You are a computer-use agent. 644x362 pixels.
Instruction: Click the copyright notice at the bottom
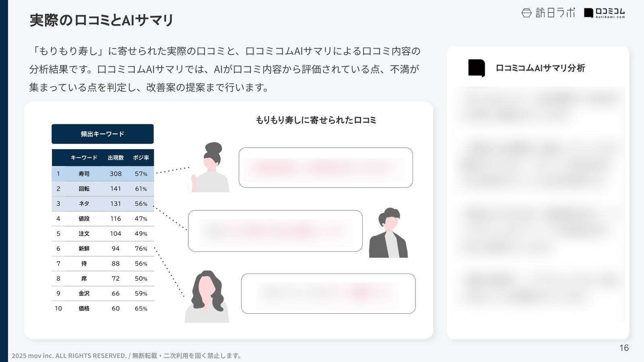(x=127, y=355)
